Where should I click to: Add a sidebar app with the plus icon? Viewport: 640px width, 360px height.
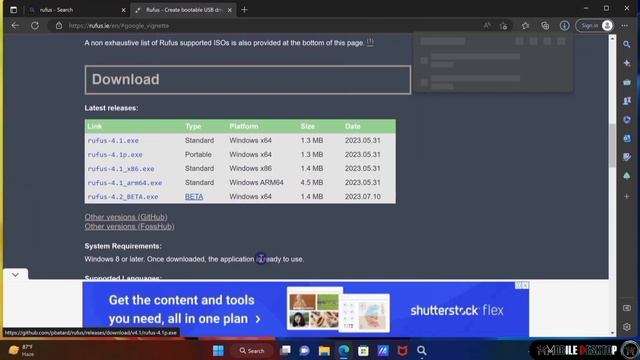627,196
